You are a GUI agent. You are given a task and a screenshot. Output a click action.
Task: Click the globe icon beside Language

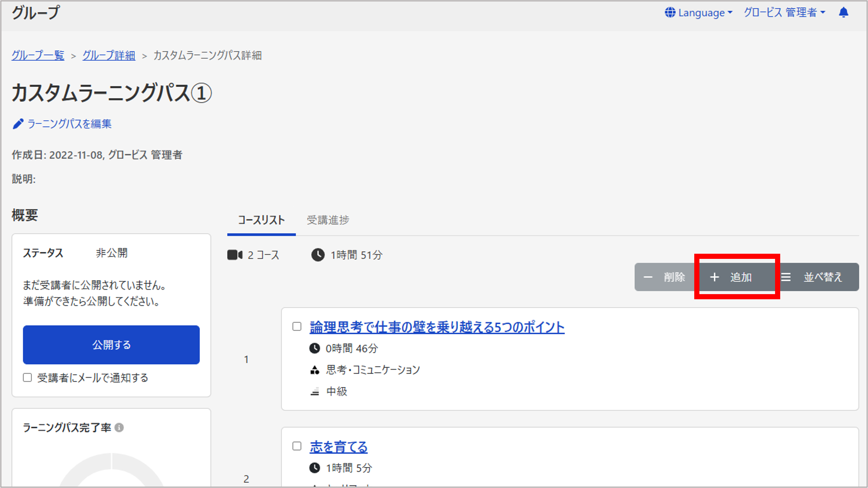tap(670, 12)
